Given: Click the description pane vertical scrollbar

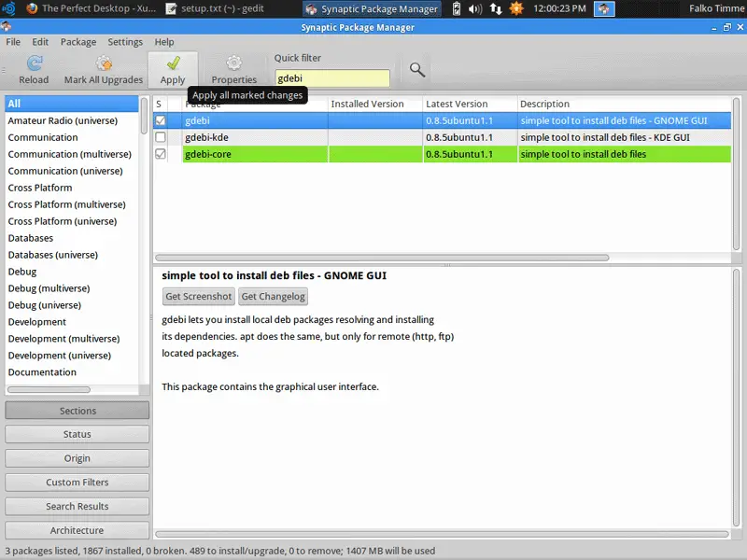Looking at the screenshot, I should coord(736,399).
